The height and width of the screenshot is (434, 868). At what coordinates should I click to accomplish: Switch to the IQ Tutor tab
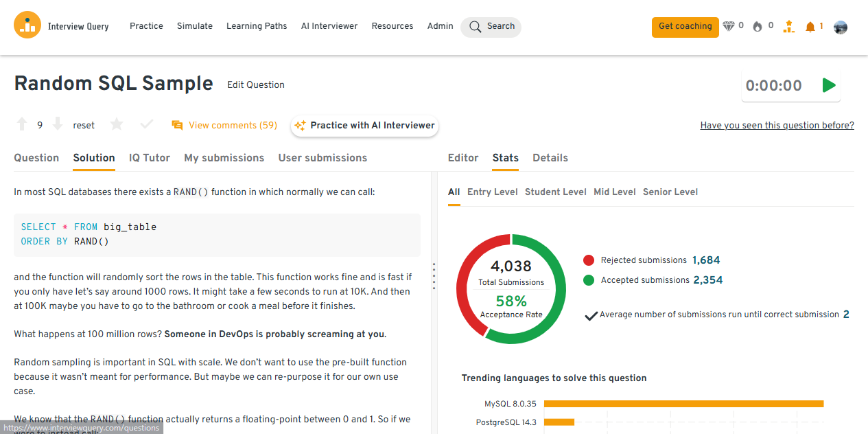tap(149, 158)
